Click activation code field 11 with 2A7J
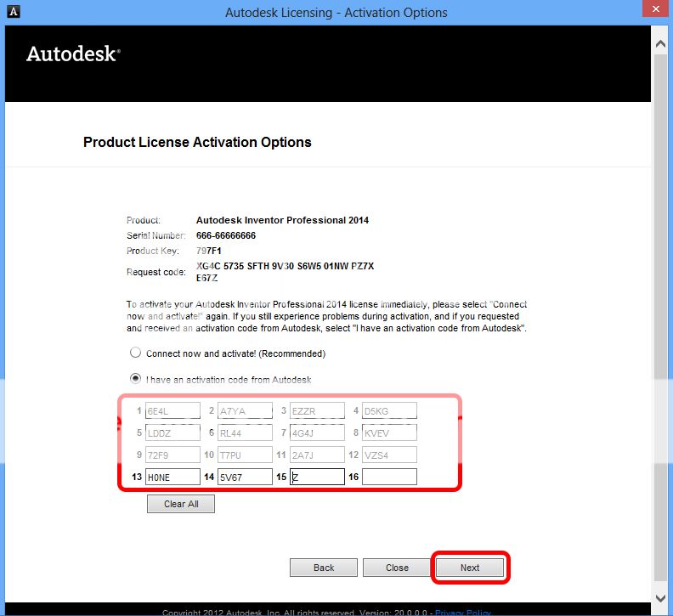Image resolution: width=673 pixels, height=616 pixels. tap(317, 455)
